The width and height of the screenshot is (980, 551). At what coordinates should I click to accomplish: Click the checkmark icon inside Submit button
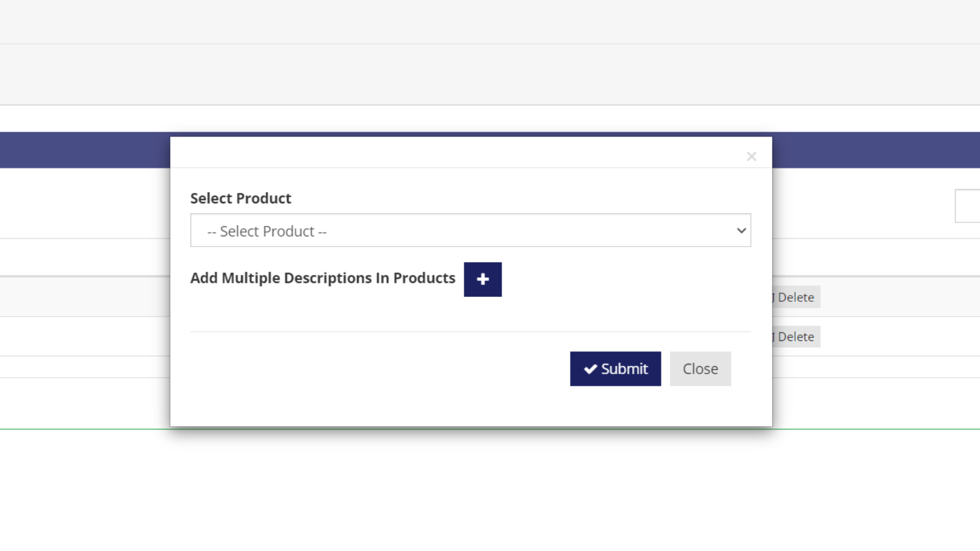[590, 369]
